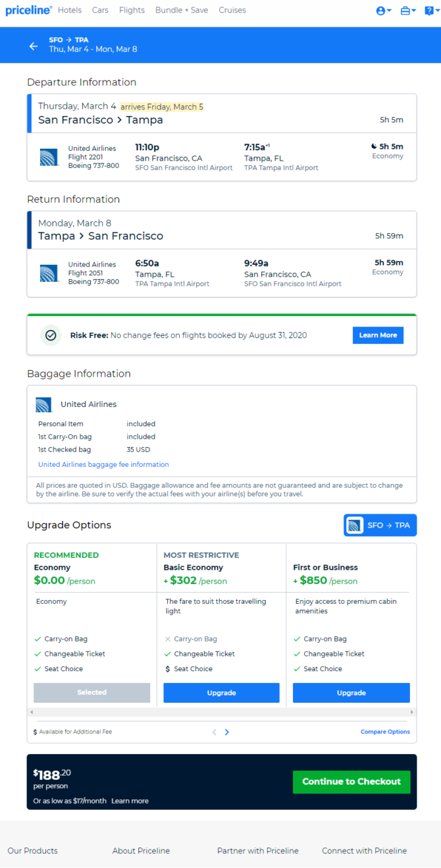The image size is (441, 868).
Task: Click the Basic Economy Carry-on Bag X mark
Action: pos(167,639)
